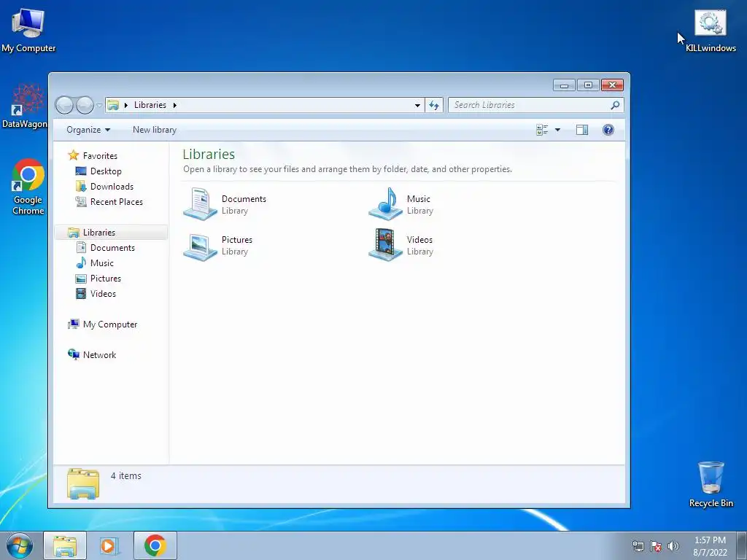Open the Documents library icon
This screenshot has width=747, height=560.
201,204
